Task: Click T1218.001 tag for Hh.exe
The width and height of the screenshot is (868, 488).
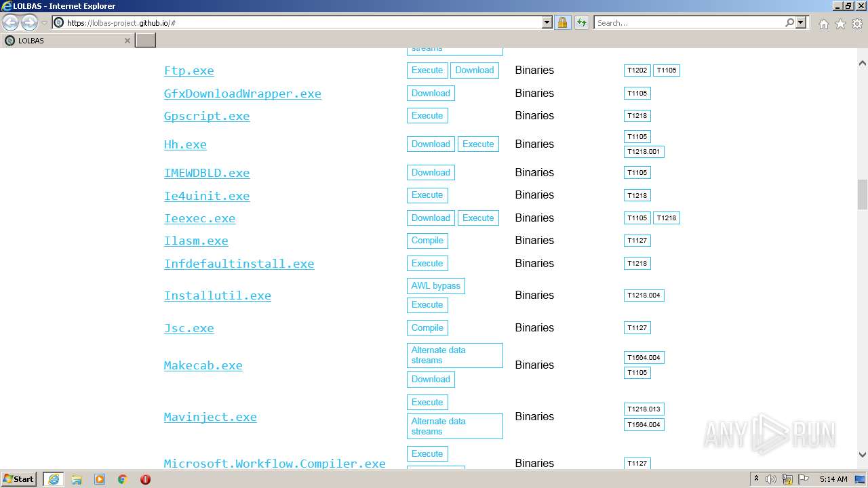Action: (644, 152)
